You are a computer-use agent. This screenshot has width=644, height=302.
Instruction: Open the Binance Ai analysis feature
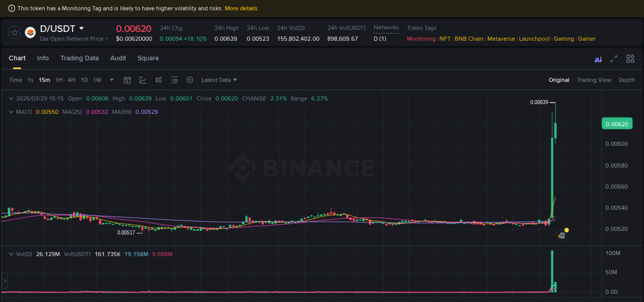pyautogui.click(x=598, y=60)
